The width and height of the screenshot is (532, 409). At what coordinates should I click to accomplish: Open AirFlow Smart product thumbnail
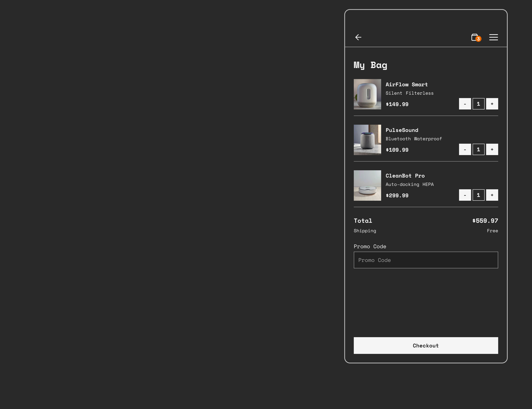coord(367,94)
